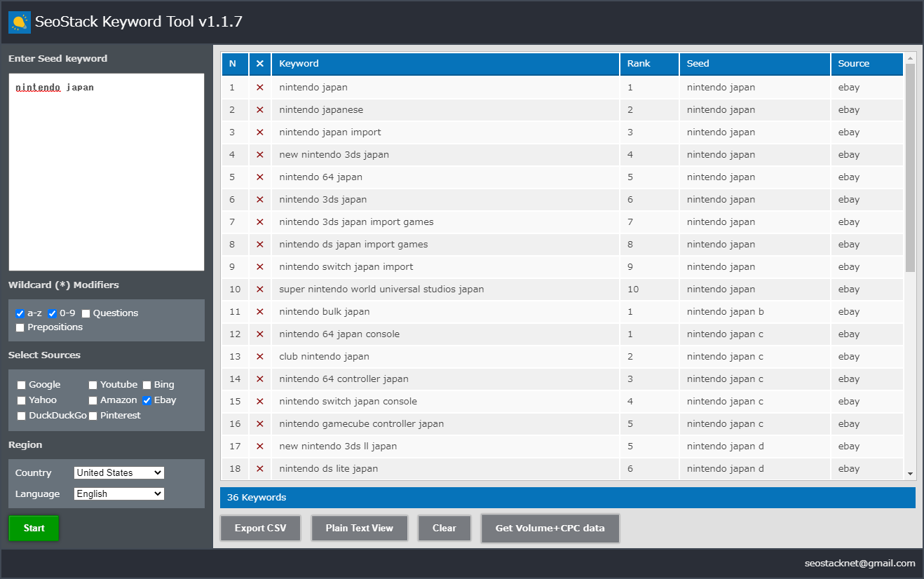Remove the 'club nintendo japan' keyword
This screenshot has width=924, height=579.
coord(259,357)
